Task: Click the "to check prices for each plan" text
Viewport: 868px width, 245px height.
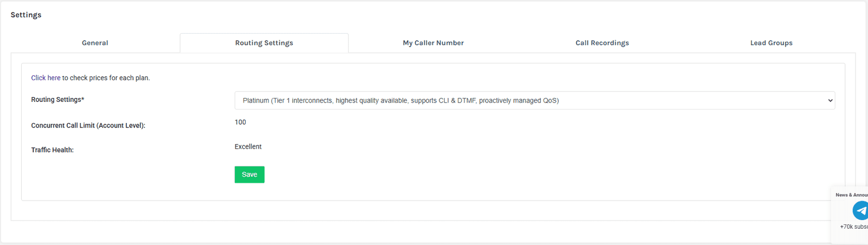Action: point(106,78)
